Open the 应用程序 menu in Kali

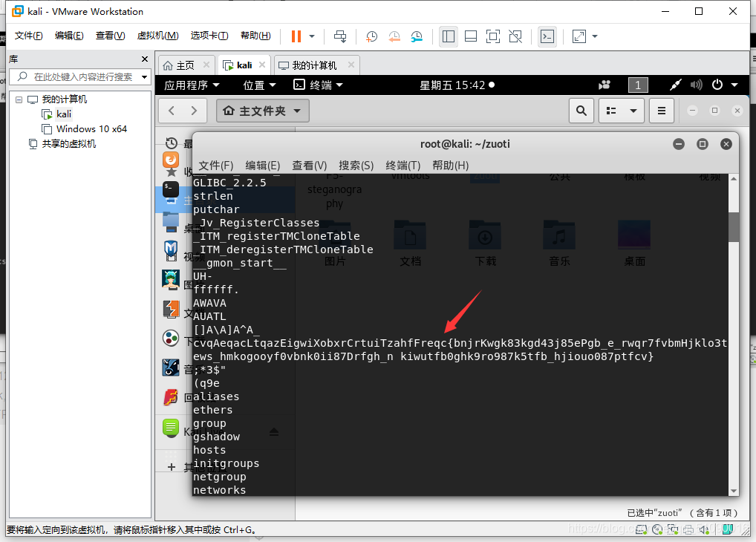coord(192,85)
